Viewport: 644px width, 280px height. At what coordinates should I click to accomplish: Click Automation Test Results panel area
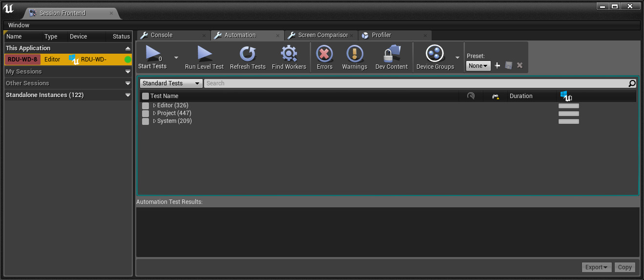pyautogui.click(x=388, y=232)
